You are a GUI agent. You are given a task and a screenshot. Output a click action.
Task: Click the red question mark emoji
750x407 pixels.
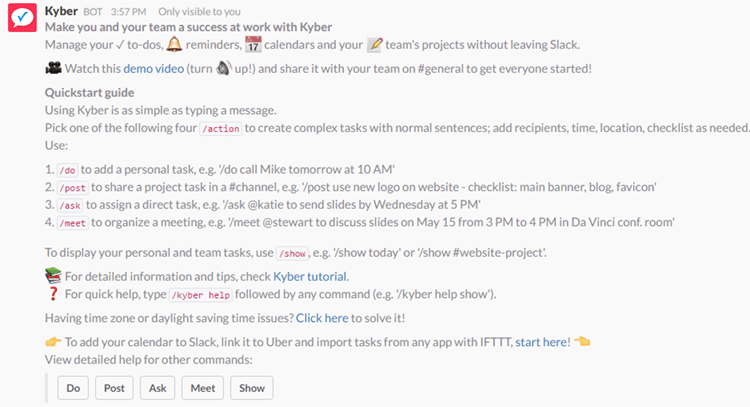click(x=53, y=294)
